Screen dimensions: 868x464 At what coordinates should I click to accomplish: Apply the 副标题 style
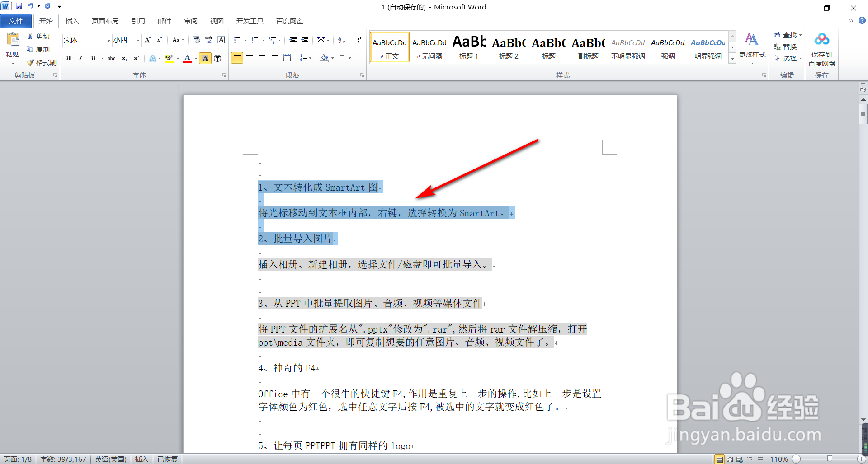click(588, 47)
